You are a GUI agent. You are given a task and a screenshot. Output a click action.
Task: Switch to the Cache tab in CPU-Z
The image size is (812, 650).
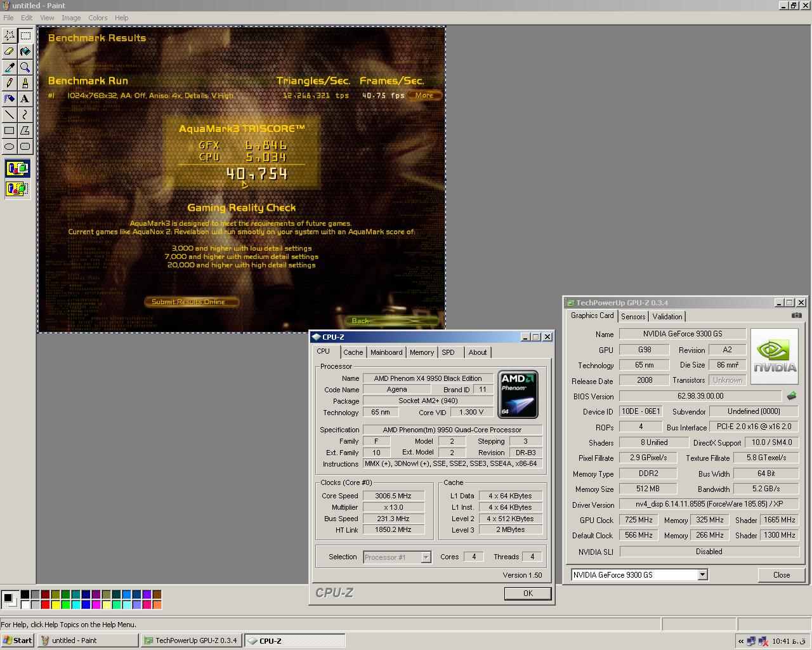coord(353,352)
